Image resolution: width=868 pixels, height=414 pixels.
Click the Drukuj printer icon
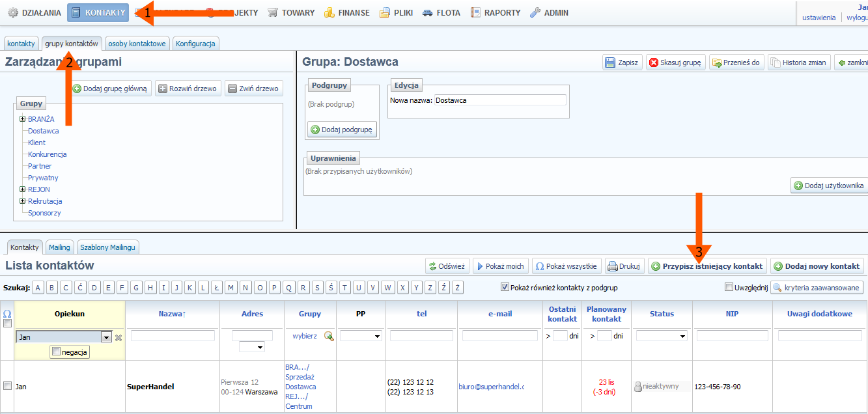(x=612, y=266)
